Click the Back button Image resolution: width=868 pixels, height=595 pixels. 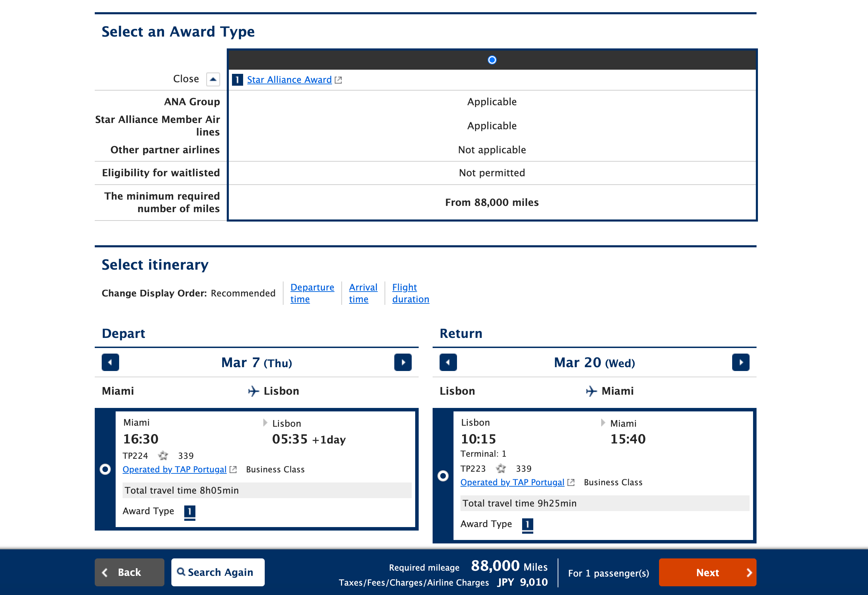pos(129,572)
